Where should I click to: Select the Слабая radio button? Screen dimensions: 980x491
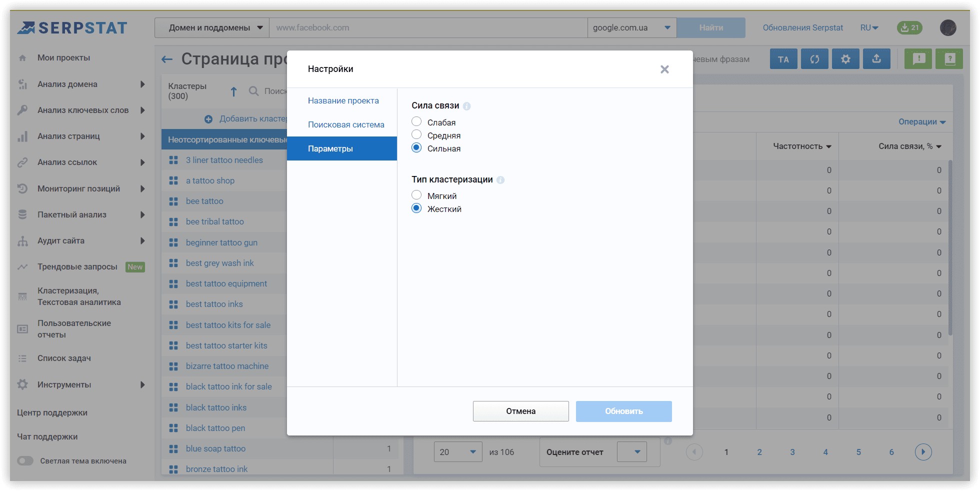click(416, 121)
